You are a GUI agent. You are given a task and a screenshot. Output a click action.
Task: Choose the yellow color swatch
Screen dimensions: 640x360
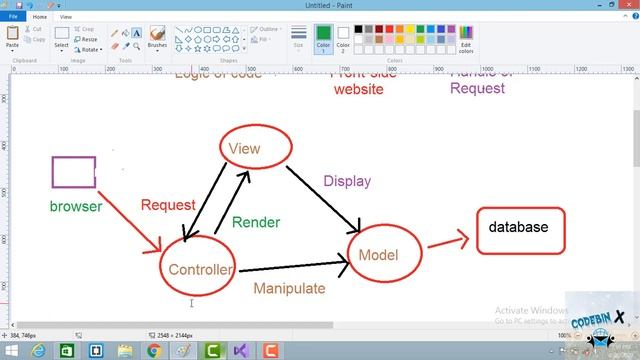(x=410, y=29)
